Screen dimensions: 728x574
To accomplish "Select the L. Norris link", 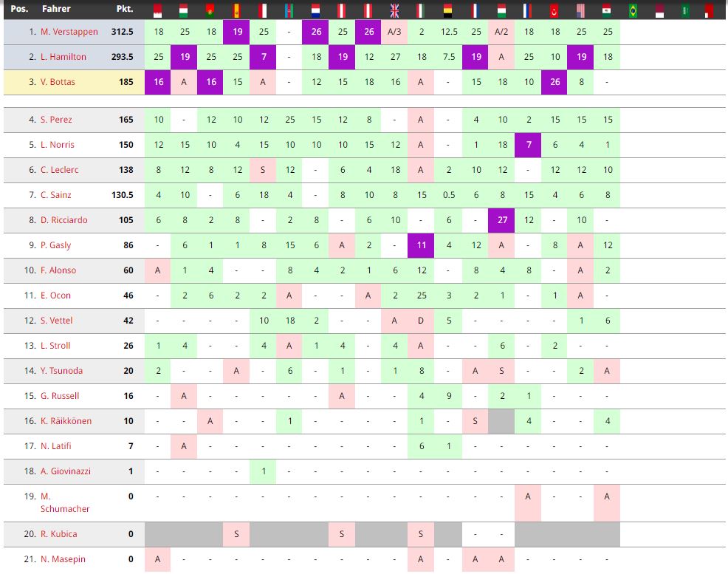I will [57, 145].
